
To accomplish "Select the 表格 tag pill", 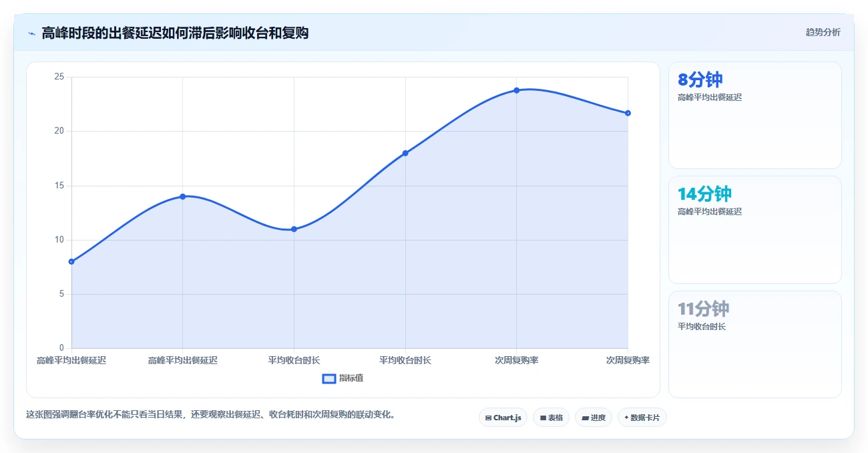I will pos(551,418).
